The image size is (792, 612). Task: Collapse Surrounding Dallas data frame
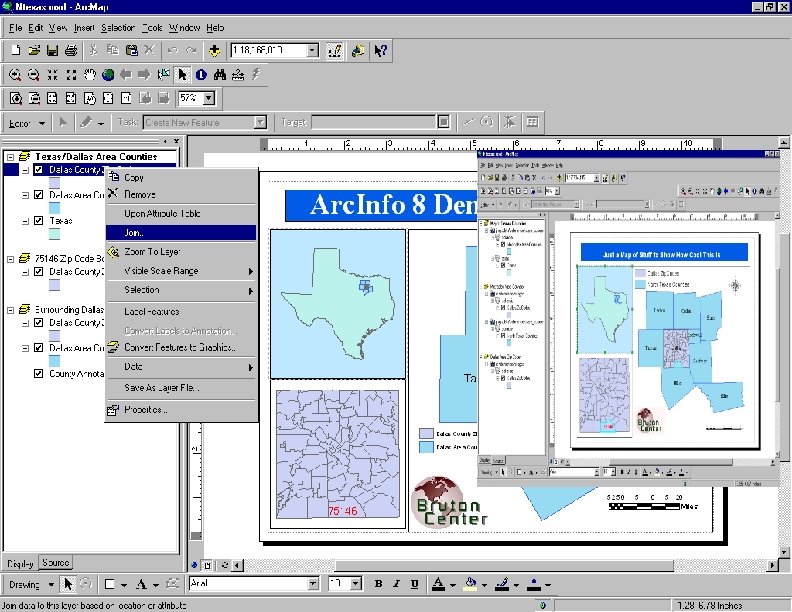point(10,310)
